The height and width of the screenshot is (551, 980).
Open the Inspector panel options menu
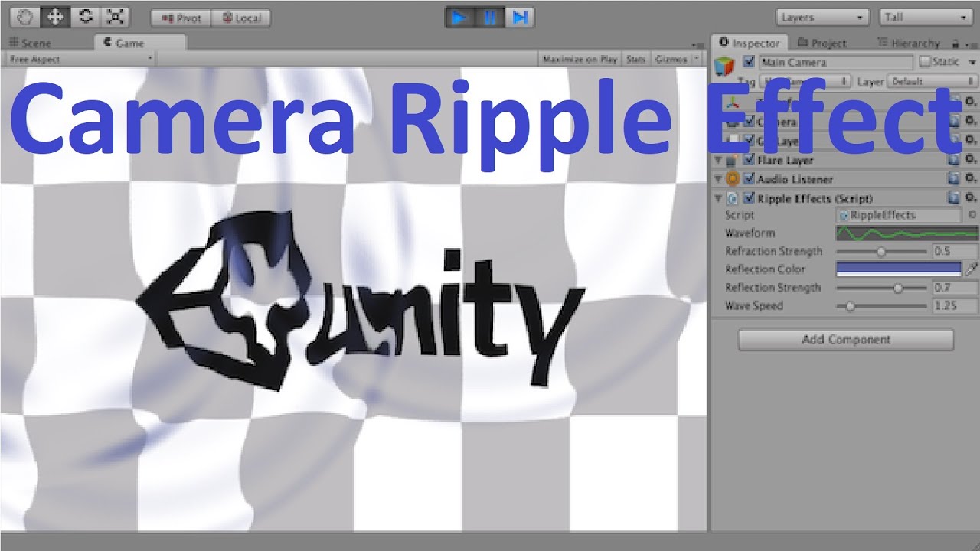pyautogui.click(x=970, y=44)
